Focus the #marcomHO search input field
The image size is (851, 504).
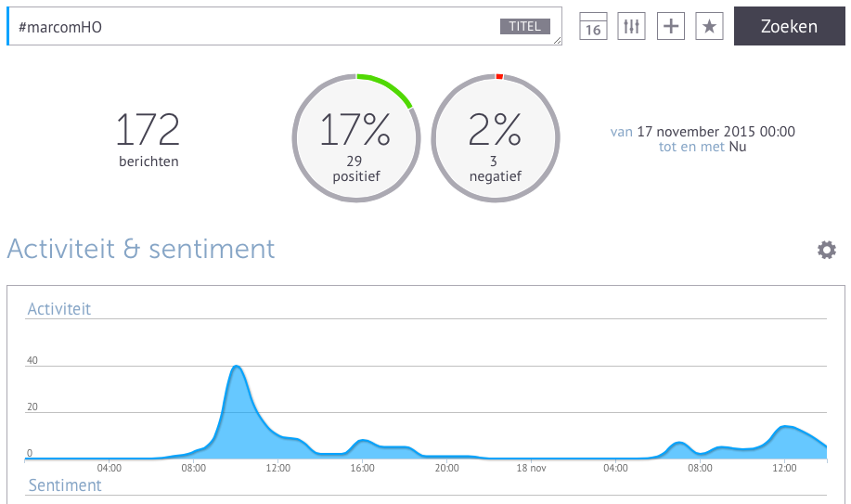(284, 26)
